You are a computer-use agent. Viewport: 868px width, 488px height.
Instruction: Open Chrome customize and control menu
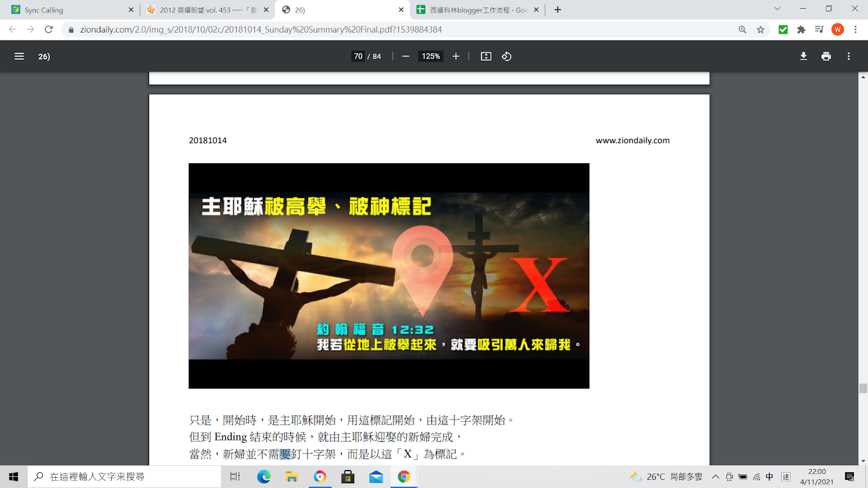click(856, 30)
